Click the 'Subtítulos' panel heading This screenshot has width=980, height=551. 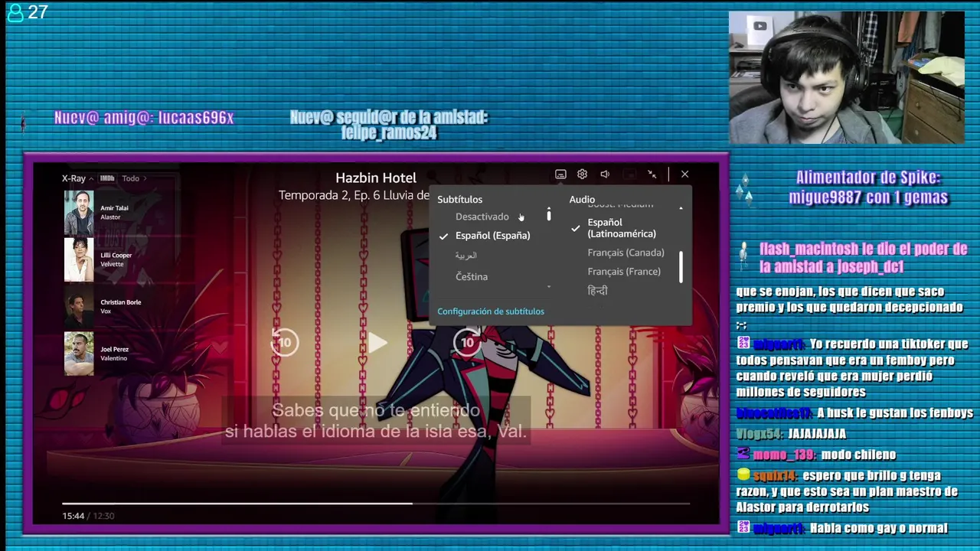(459, 200)
